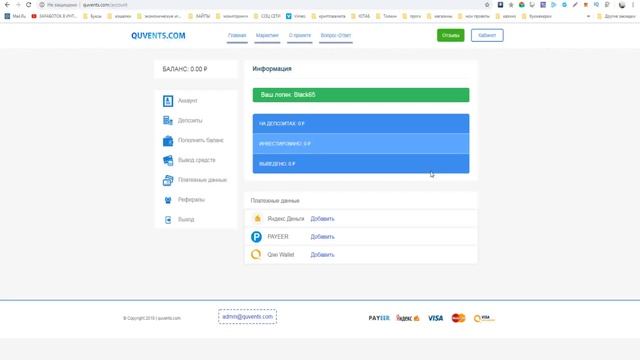This screenshot has width=640, height=360.
Task: Click the НА ДЕПОЗИТАХ blue row
Action: [361, 123]
